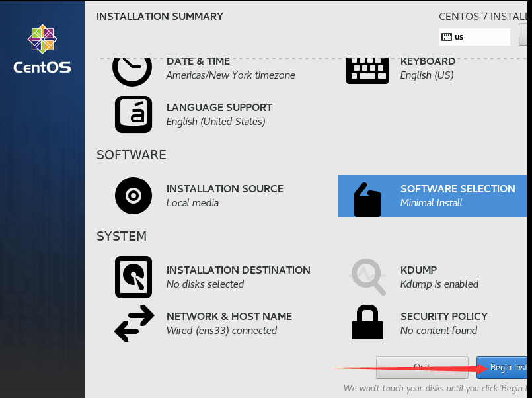Click 'Local media' status text
The height and width of the screenshot is (398, 532).
192,203
